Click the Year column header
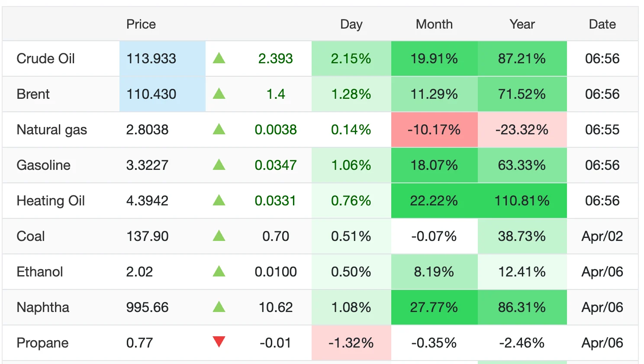Image resolution: width=644 pixels, height=364 pixels. (522, 24)
